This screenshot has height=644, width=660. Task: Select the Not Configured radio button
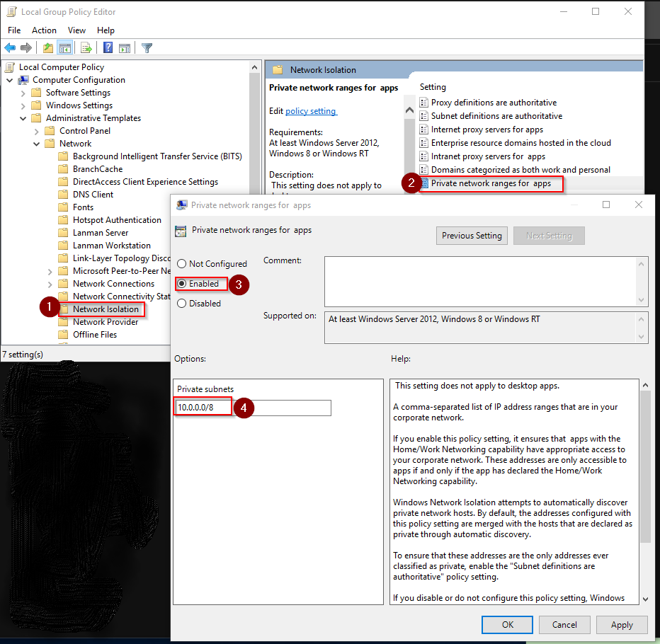click(x=181, y=264)
